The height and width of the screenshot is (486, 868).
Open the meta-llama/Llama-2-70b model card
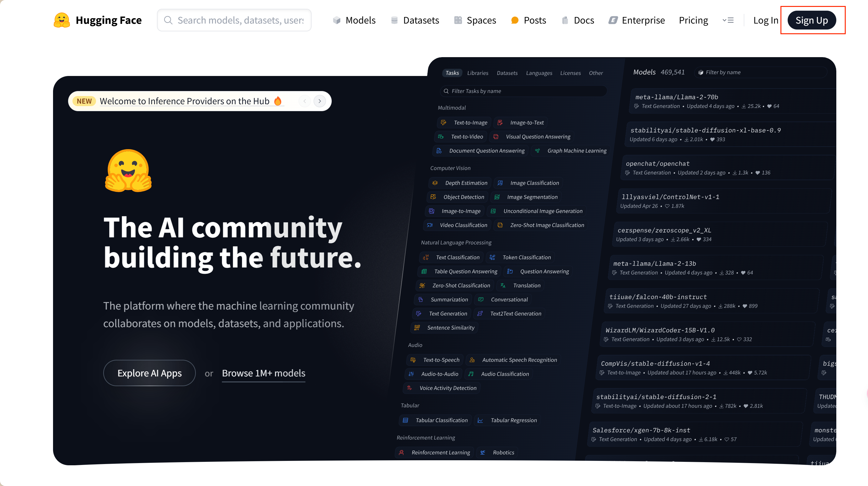(733, 101)
